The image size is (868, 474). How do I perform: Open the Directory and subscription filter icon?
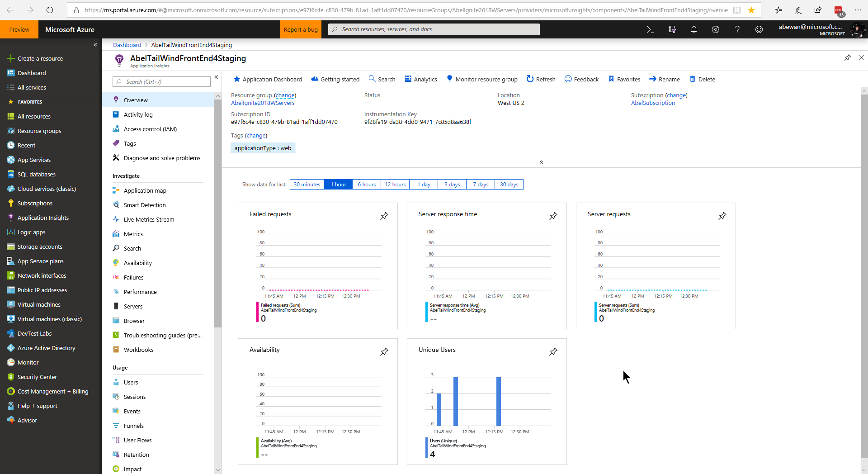(x=672, y=29)
